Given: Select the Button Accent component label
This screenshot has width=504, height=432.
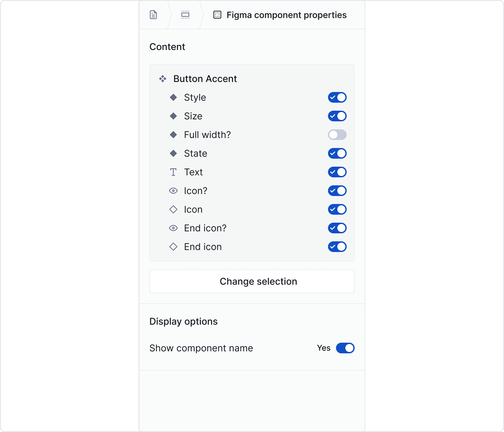Looking at the screenshot, I should pyautogui.click(x=205, y=79).
